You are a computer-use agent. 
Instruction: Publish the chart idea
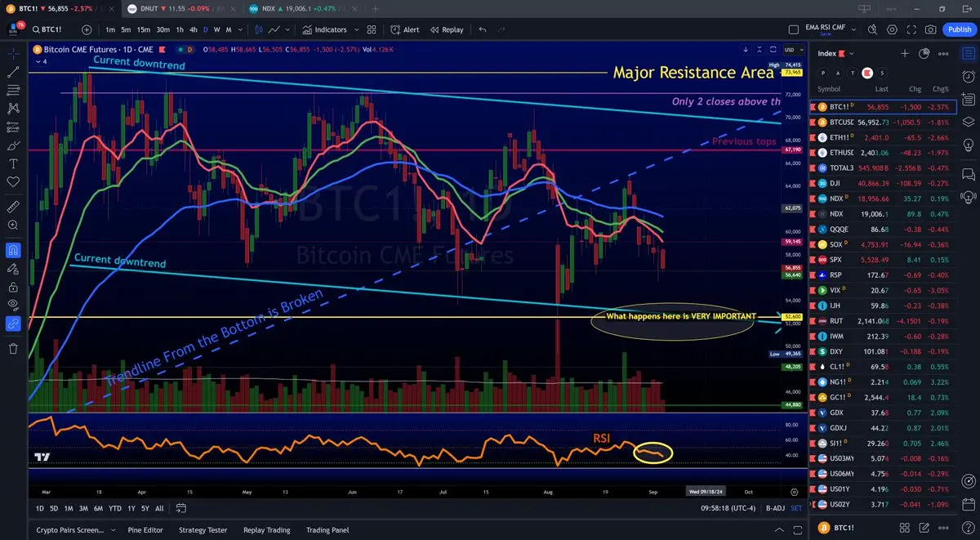959,29
